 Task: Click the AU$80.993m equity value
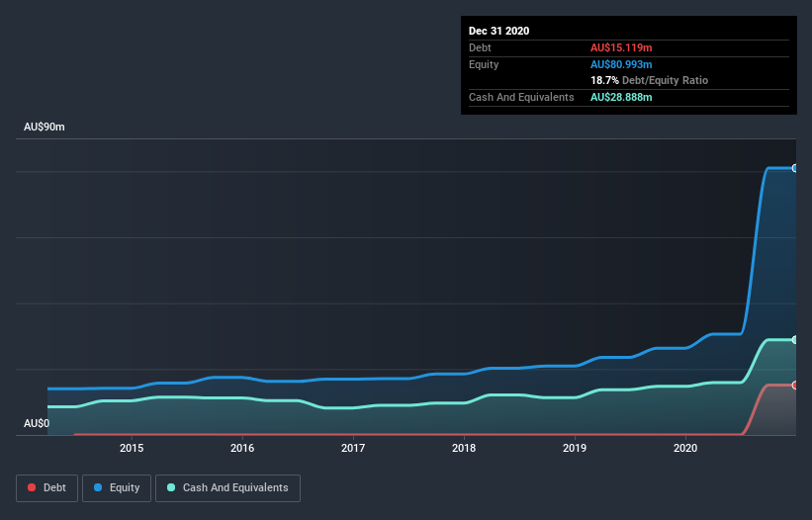coord(621,64)
